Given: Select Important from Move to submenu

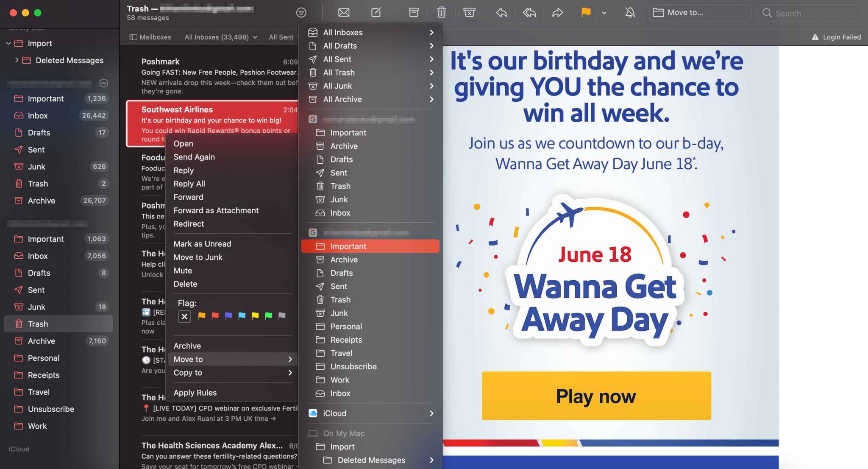Looking at the screenshot, I should tap(369, 246).
